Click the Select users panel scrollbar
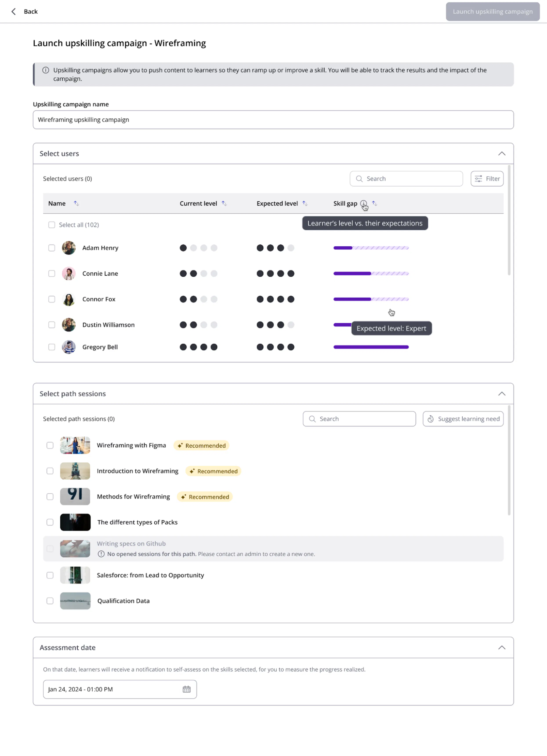The image size is (547, 756). coord(509,220)
